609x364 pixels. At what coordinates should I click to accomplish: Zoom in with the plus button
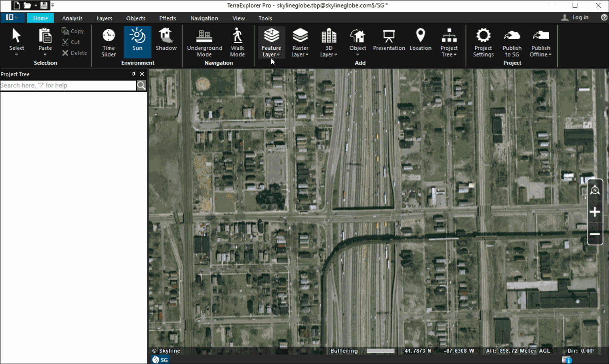click(x=594, y=212)
